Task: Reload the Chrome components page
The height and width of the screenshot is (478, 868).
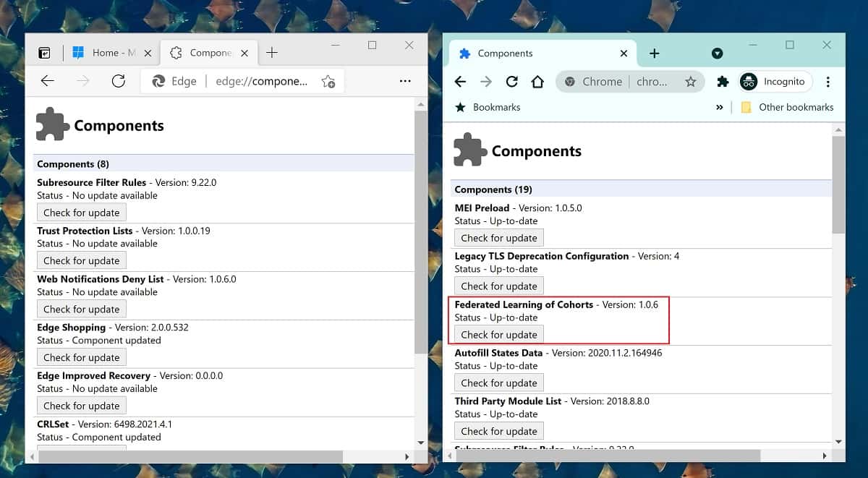Action: tap(512, 82)
